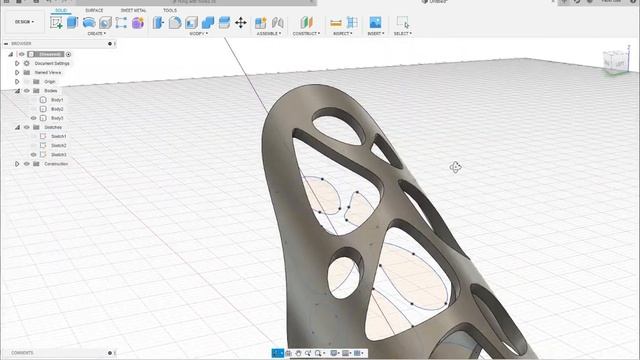The image size is (640, 360).
Task: Select the Revolve tool icon
Action: pyautogui.click(x=89, y=22)
